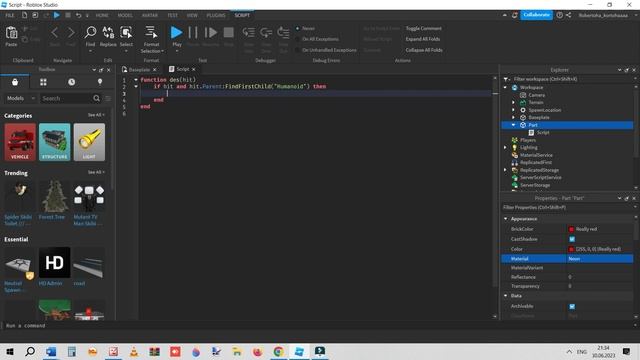Expand the Lighting node in Explorer
This screenshot has height=360, width=640.
point(505,147)
